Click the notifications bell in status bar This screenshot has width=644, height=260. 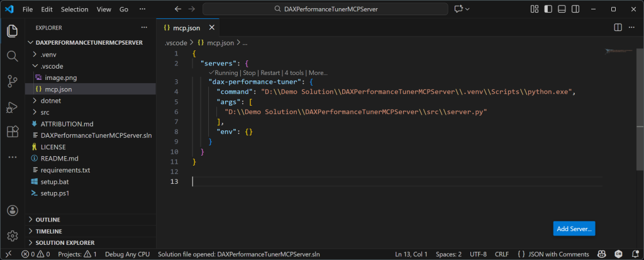pos(633,254)
